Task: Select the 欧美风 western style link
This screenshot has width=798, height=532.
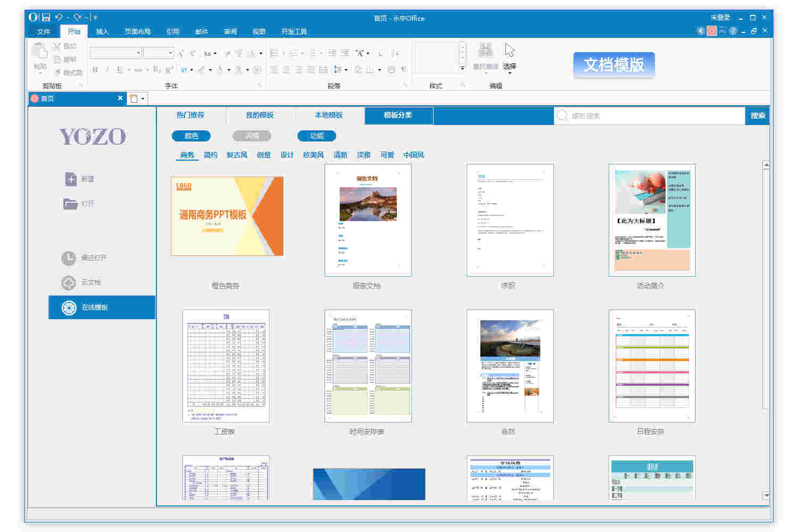Action: click(313, 155)
